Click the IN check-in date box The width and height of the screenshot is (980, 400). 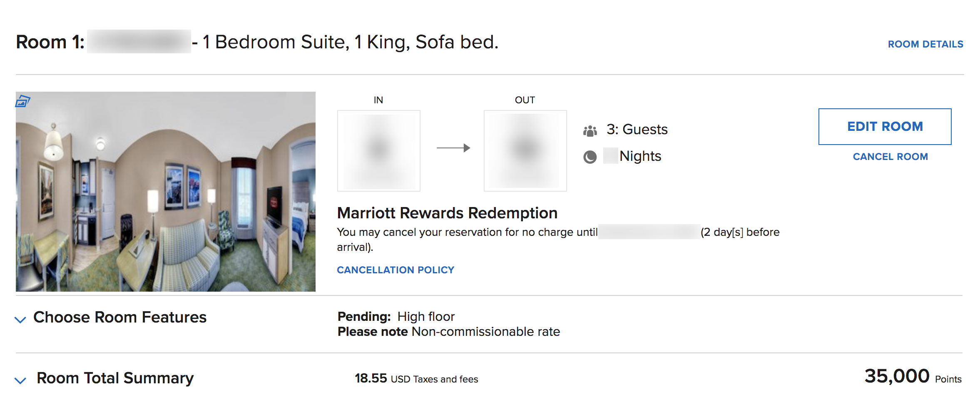[x=378, y=150]
